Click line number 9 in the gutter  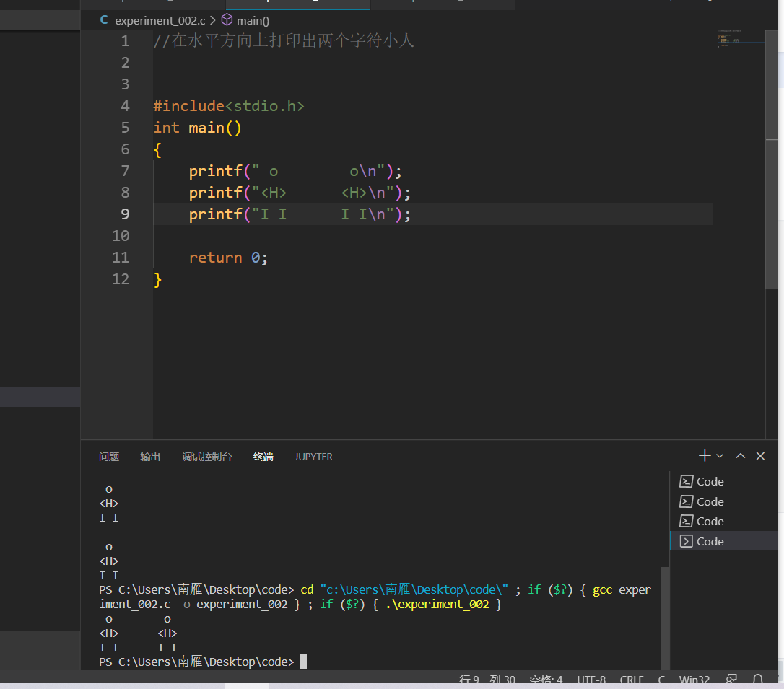[125, 214]
